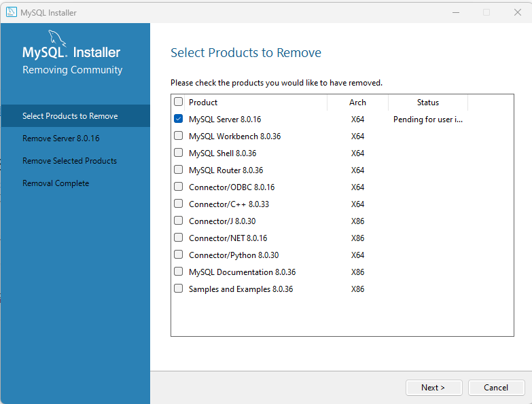Image resolution: width=532 pixels, height=404 pixels.
Task: Select the MySQL Workbench 8.0.36 product name
Action: click(x=235, y=136)
